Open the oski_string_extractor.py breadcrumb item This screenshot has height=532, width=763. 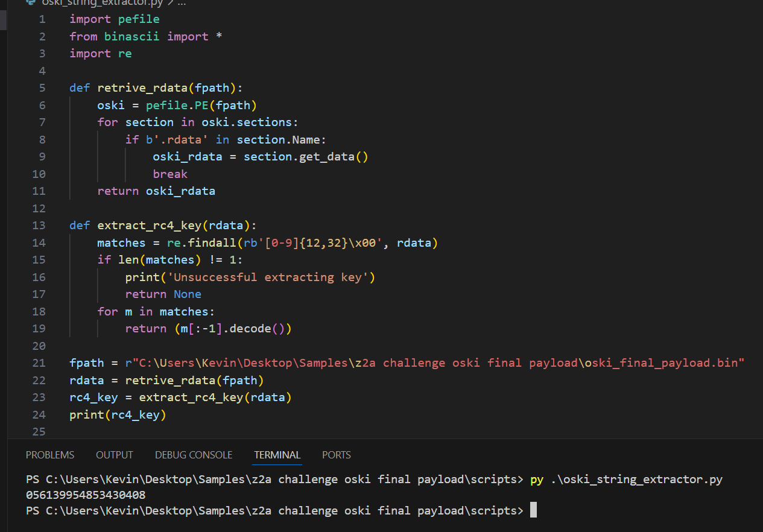tap(103, 2)
